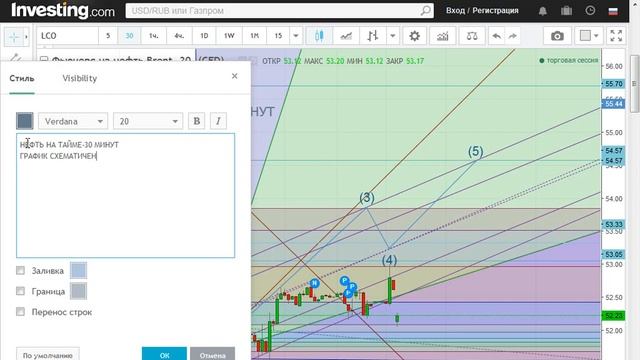Click the торговая сессия status indicator
This screenshot has height=360, width=640.
(x=569, y=60)
